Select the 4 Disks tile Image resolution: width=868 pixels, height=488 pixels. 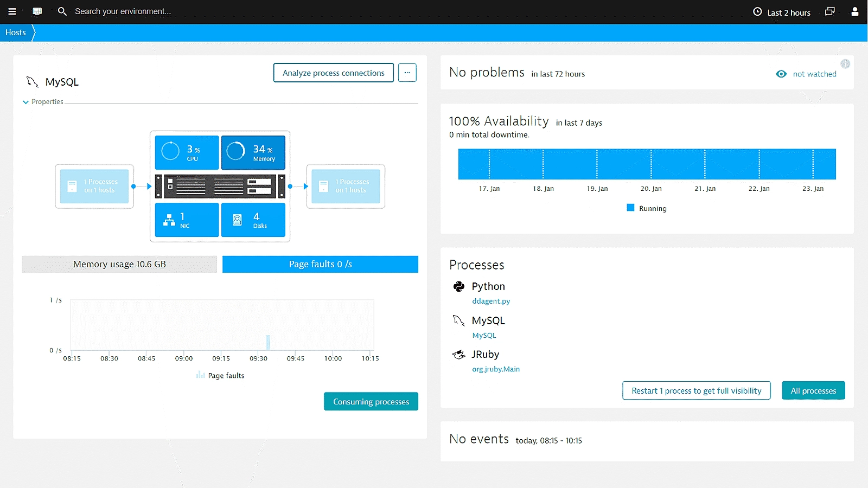click(x=253, y=220)
